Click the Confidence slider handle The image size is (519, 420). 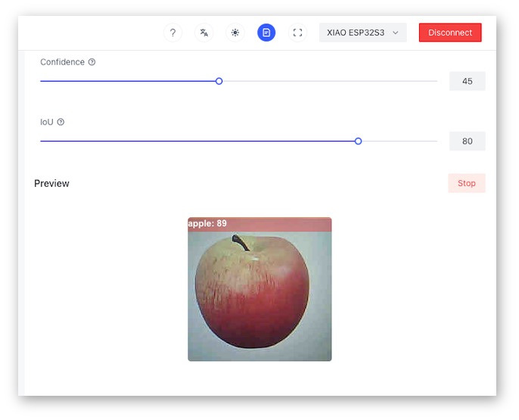point(219,81)
